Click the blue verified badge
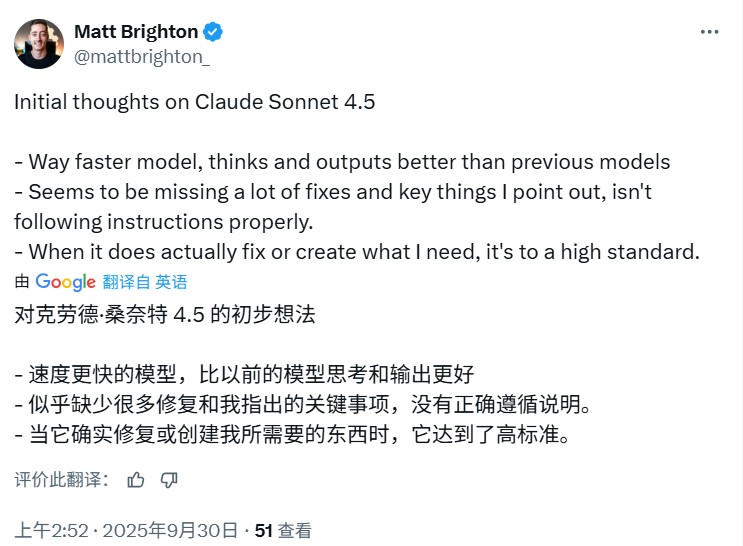This screenshot has width=743, height=546. [x=213, y=32]
